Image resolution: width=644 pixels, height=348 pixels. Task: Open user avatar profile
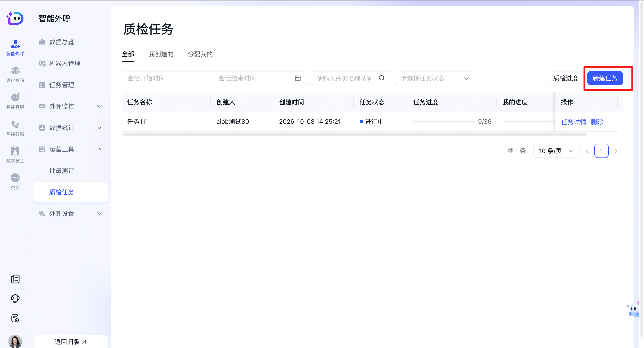pyautogui.click(x=15, y=341)
